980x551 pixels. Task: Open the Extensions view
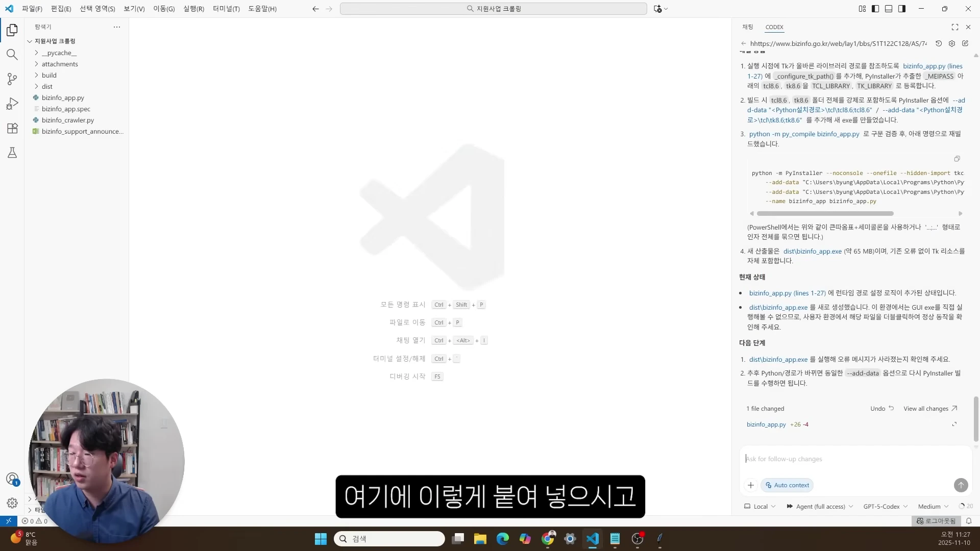coord(12,128)
